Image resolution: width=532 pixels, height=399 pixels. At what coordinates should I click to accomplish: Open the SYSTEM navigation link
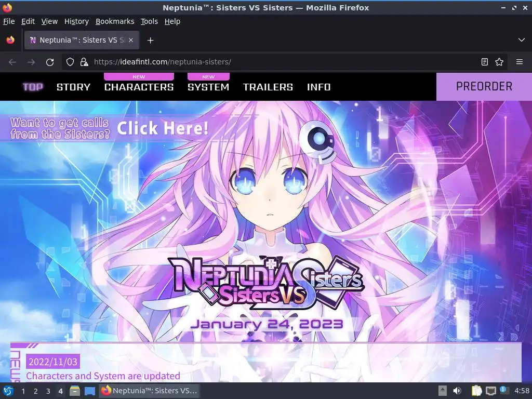point(208,87)
